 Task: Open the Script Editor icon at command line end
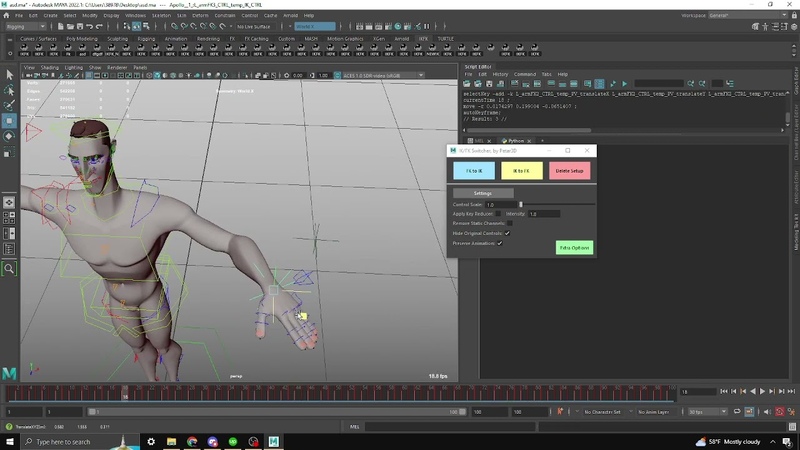point(792,427)
